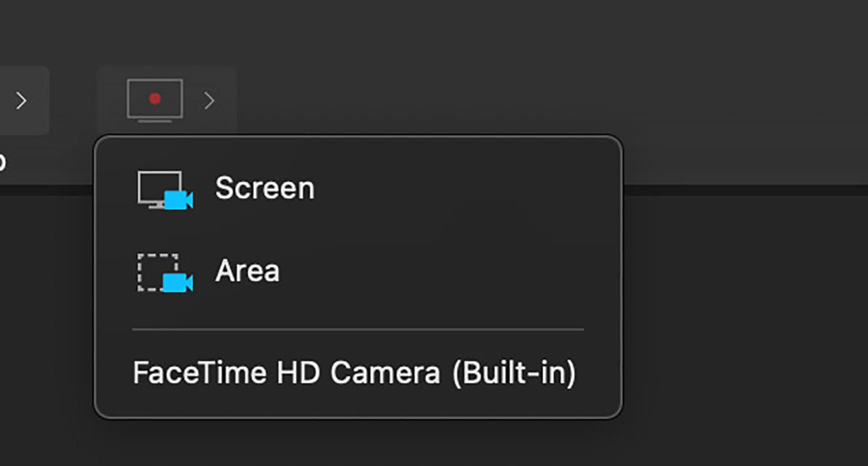Screen dimensions: 868x466
Task: Click the red record dot in toolbar
Action: (x=155, y=99)
